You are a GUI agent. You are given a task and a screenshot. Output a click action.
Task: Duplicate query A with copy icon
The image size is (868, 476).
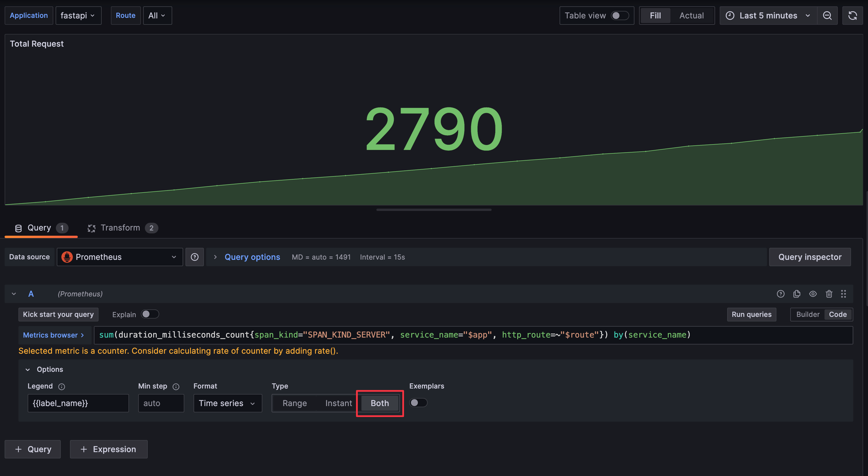797,294
